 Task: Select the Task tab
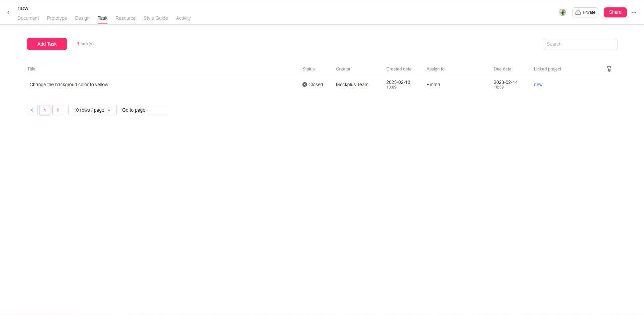pyautogui.click(x=103, y=18)
